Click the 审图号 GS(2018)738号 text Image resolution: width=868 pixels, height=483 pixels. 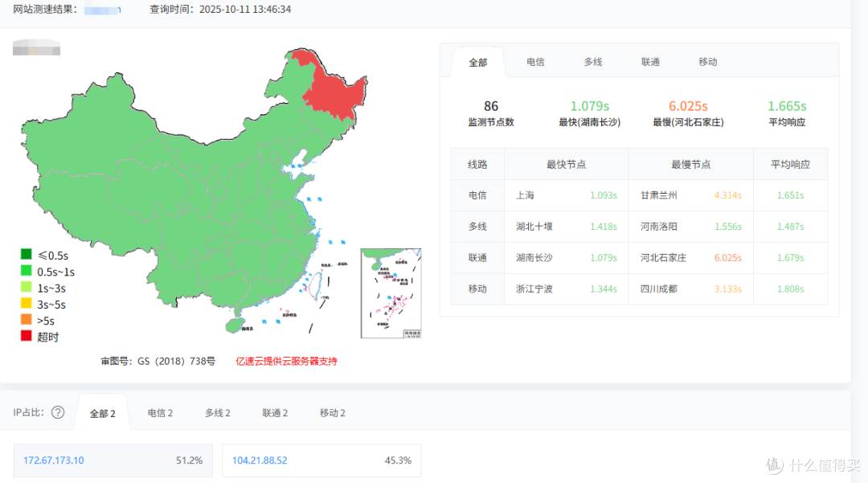[158, 362]
